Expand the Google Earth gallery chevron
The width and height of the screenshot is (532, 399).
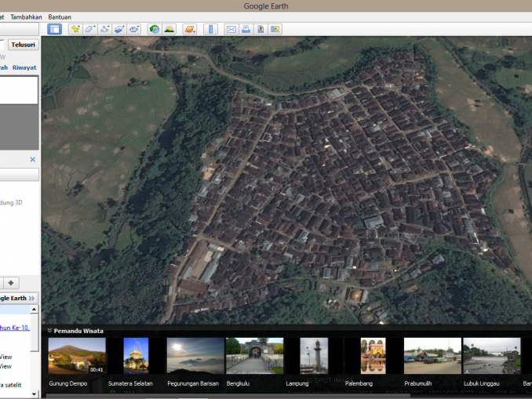(x=32, y=299)
